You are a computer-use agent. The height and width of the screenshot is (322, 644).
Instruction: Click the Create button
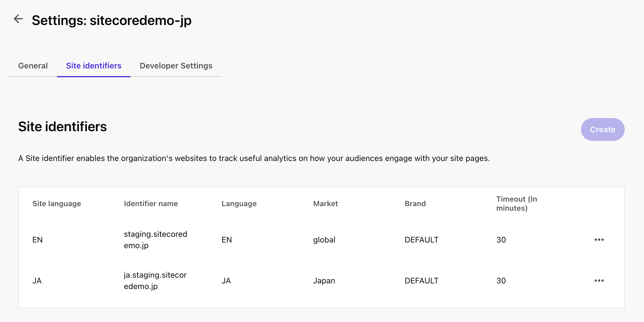603,129
